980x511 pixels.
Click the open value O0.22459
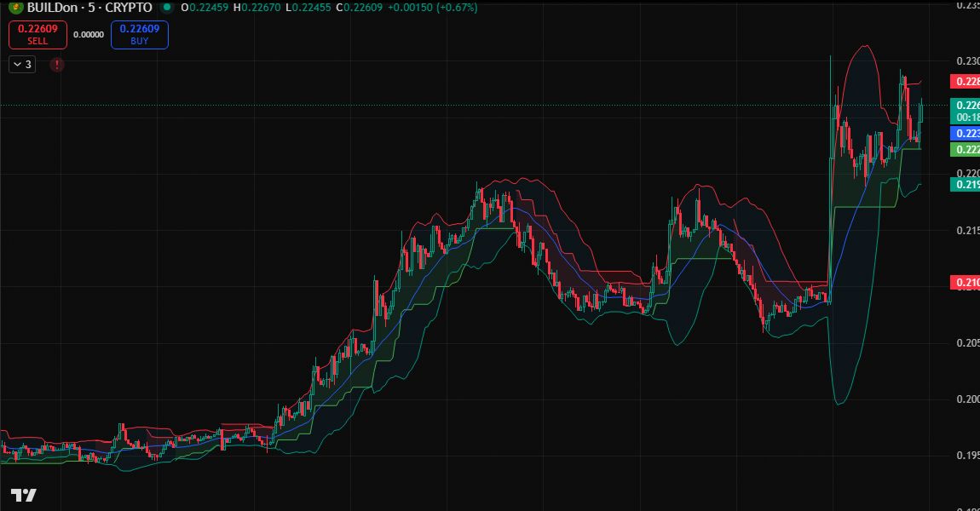click(205, 8)
